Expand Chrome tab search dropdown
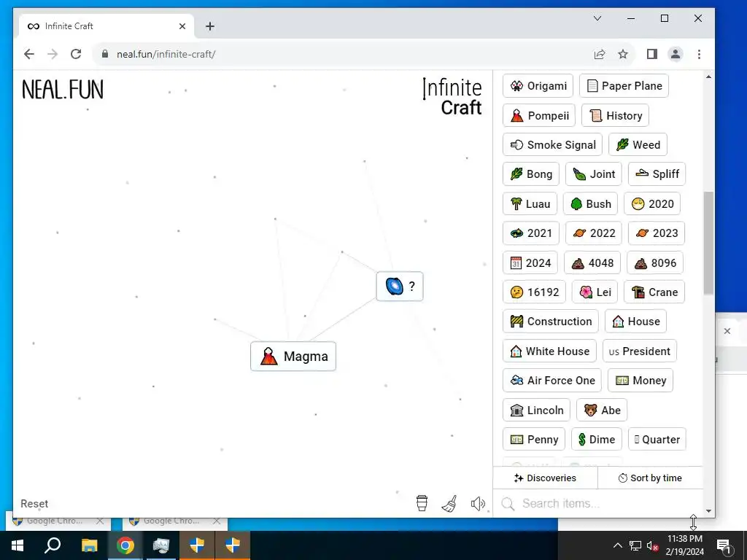747x560 pixels. pyautogui.click(x=597, y=18)
